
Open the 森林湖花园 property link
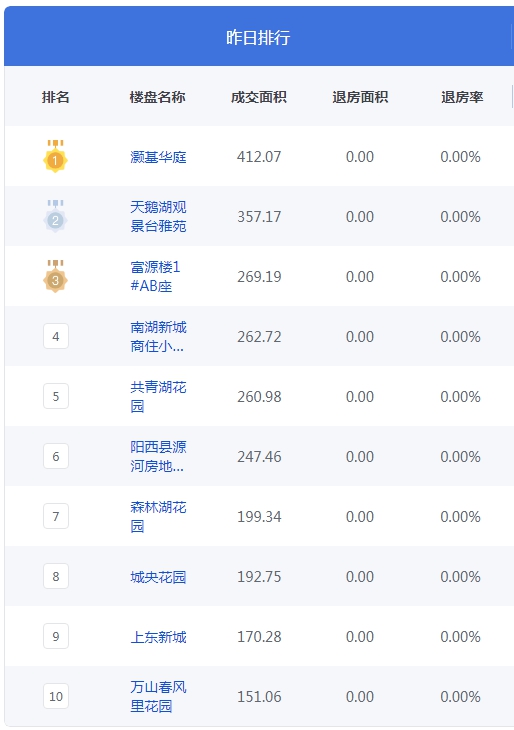pyautogui.click(x=158, y=516)
